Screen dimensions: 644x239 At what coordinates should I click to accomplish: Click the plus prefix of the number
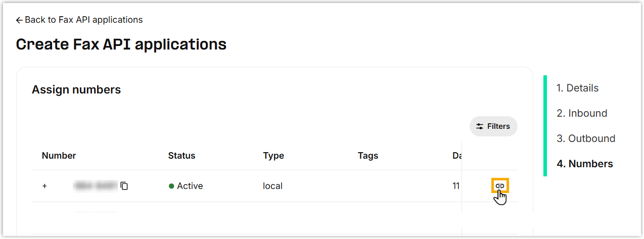[x=44, y=186]
